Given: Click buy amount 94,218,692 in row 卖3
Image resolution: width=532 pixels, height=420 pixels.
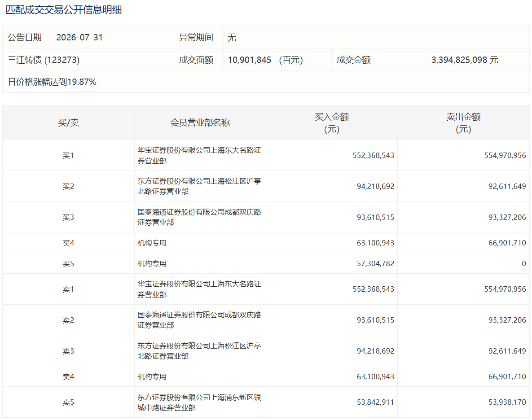Looking at the screenshot, I should click(376, 351).
